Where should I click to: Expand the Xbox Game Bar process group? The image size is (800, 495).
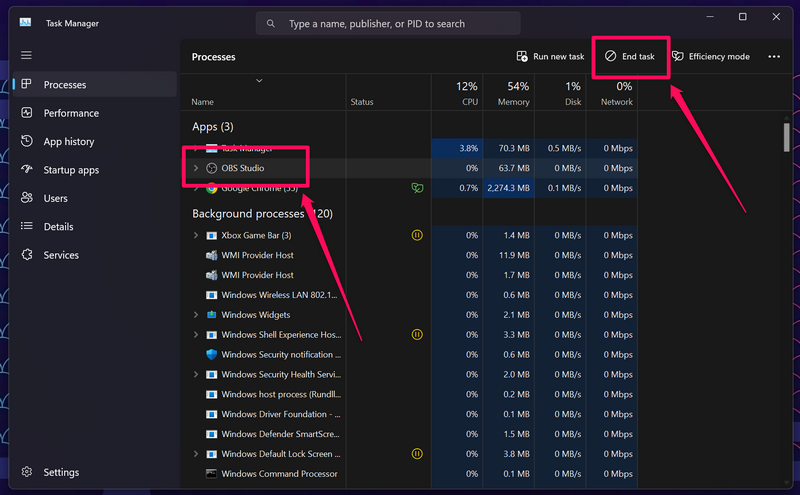(x=196, y=235)
